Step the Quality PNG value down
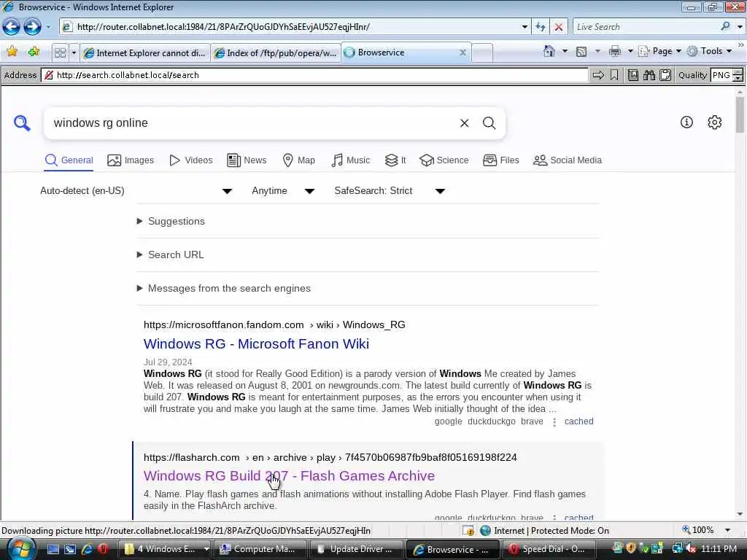Image resolution: width=747 pixels, height=560 pixels. click(738, 78)
